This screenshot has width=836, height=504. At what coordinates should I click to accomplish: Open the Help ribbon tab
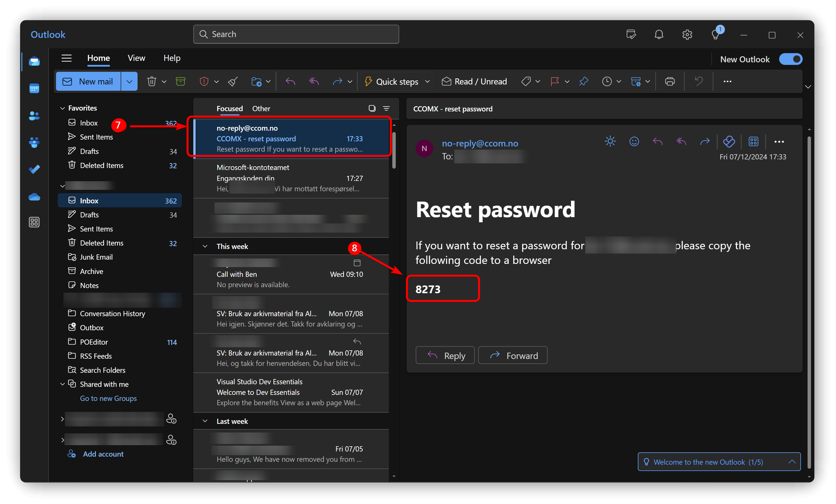click(172, 58)
